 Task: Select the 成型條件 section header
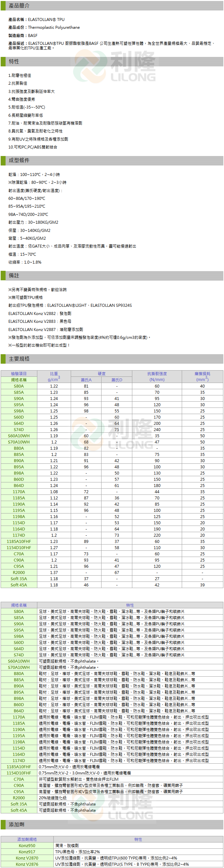point(19,160)
